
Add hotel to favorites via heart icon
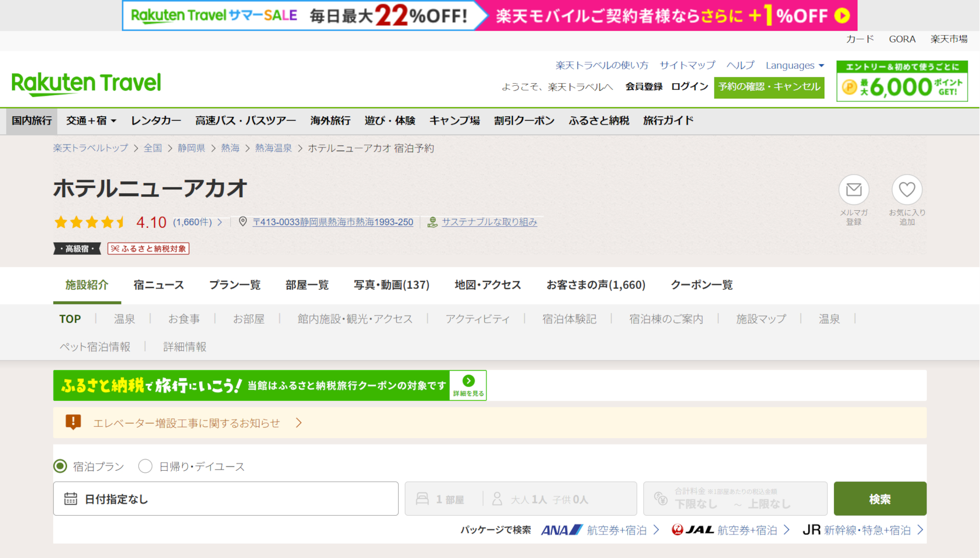906,190
